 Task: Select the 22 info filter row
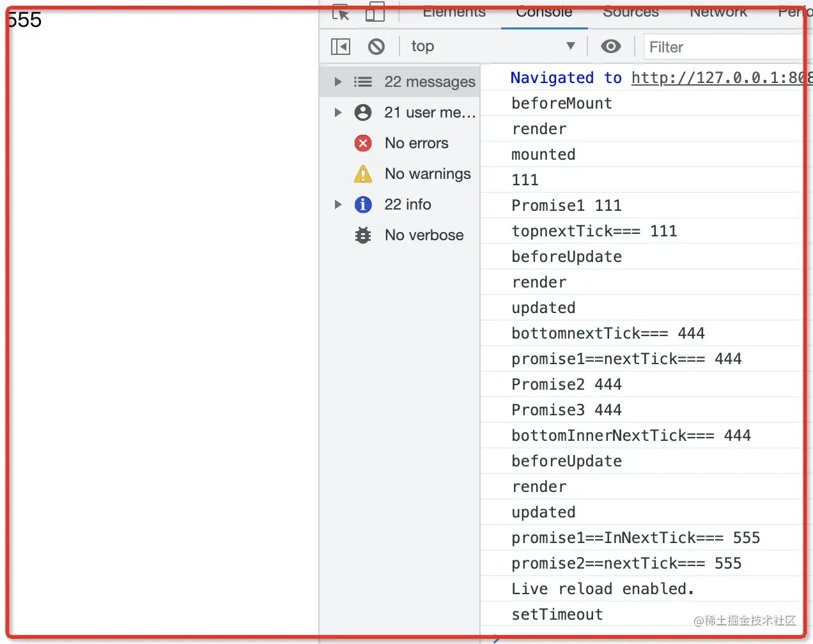pos(400,204)
